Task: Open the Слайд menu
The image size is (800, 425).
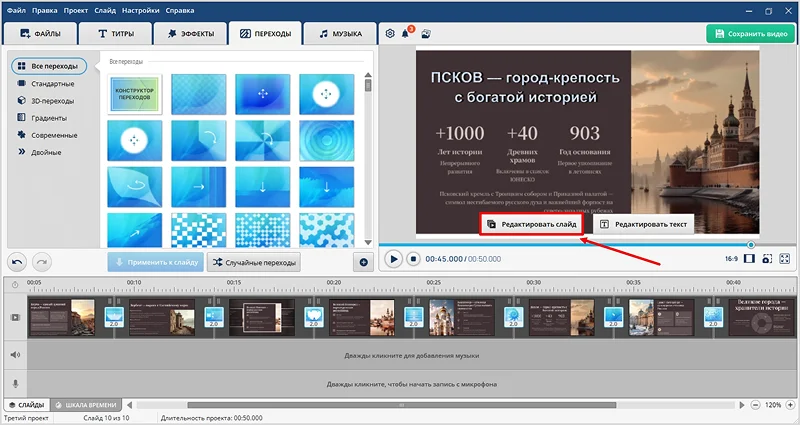Action: [x=105, y=10]
